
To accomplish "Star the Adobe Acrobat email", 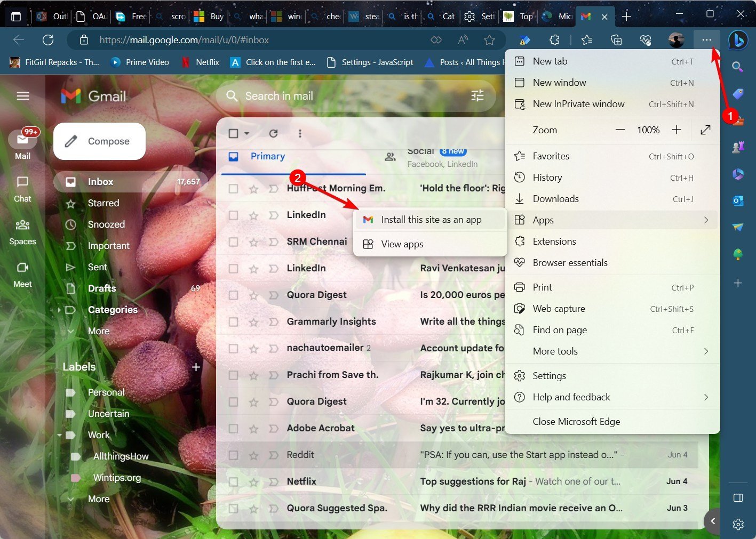I will (253, 428).
